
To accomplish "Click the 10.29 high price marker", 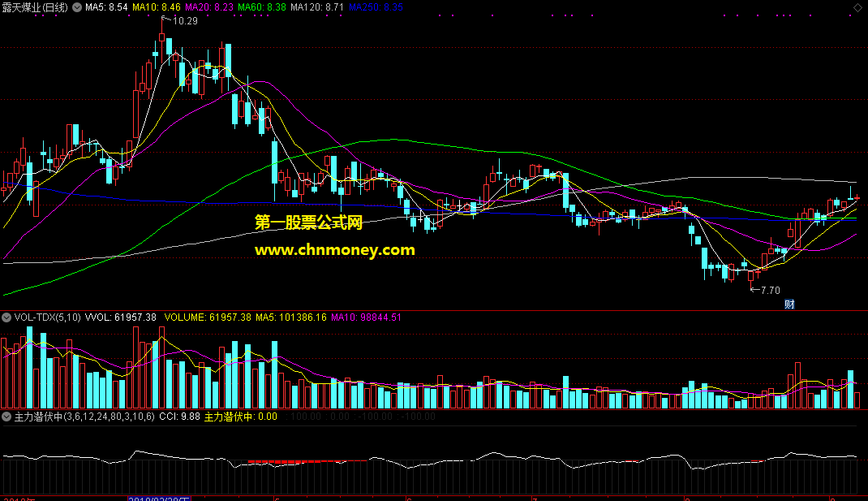I will [185, 21].
